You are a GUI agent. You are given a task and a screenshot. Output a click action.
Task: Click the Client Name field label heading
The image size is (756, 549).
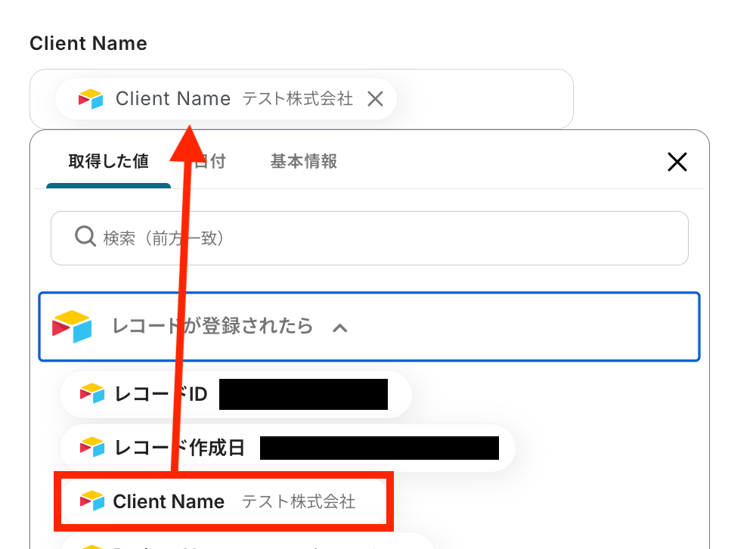[x=88, y=43]
